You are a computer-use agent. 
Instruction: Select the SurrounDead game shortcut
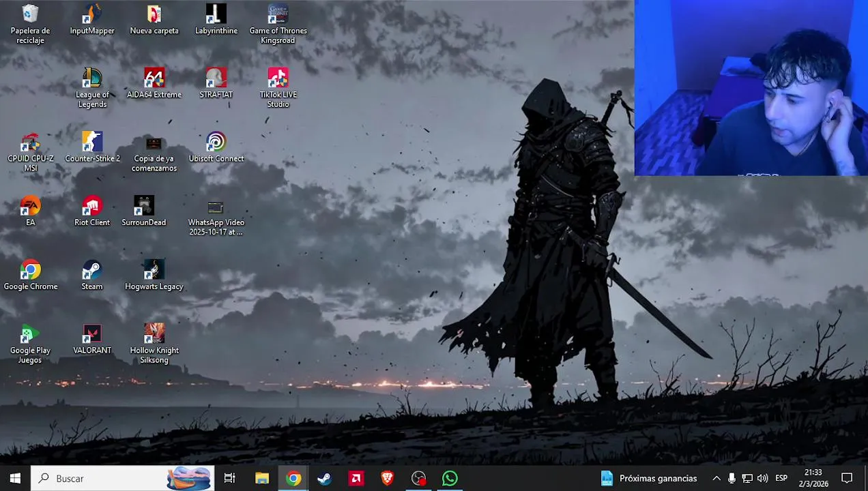click(144, 211)
